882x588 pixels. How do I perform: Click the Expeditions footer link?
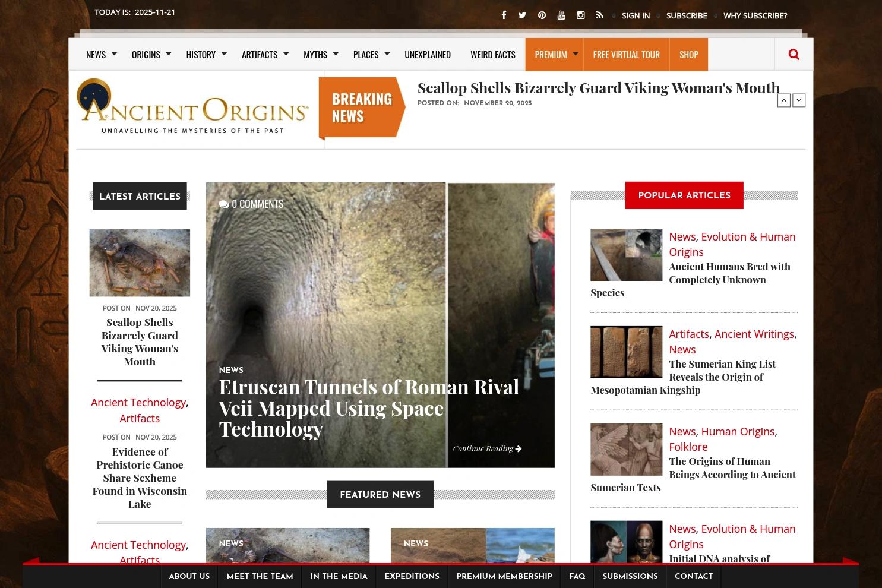412,577
